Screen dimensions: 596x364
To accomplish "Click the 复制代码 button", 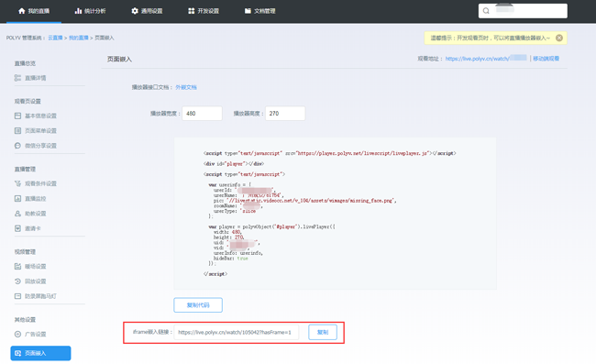I will click(198, 305).
